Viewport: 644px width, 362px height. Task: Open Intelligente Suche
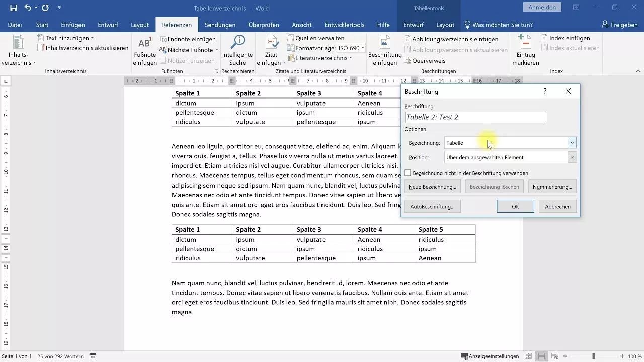237,50
